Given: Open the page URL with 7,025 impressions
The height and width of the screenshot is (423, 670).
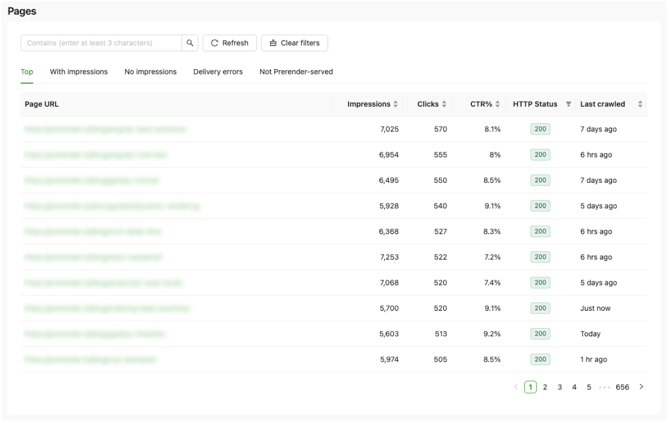Looking at the screenshot, I should (105, 129).
